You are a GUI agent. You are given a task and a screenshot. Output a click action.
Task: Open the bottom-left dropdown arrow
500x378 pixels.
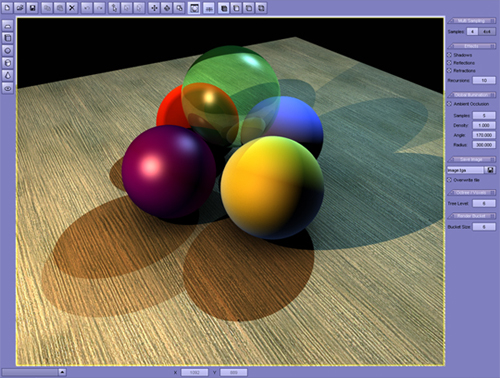62,372
